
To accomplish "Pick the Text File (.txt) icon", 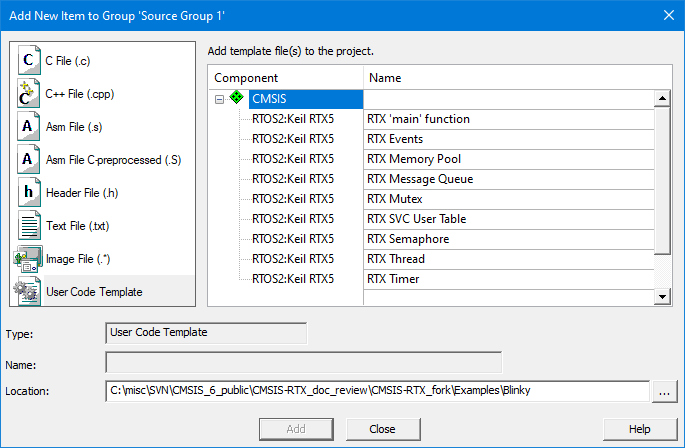I will pos(29,225).
